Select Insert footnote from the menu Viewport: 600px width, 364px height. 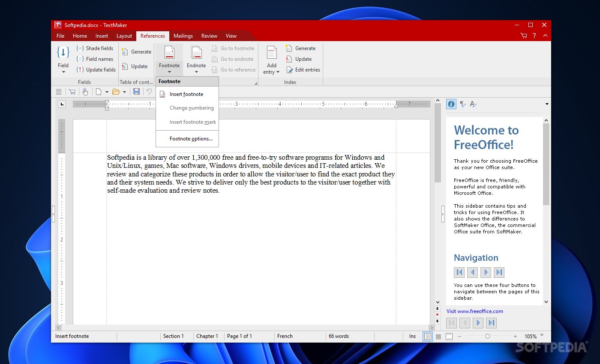coord(187,94)
